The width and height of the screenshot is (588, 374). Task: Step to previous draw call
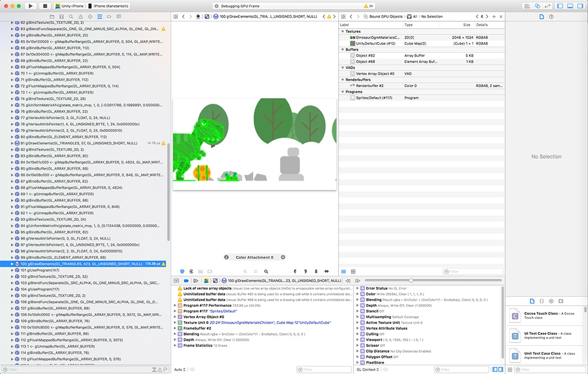pos(347,280)
